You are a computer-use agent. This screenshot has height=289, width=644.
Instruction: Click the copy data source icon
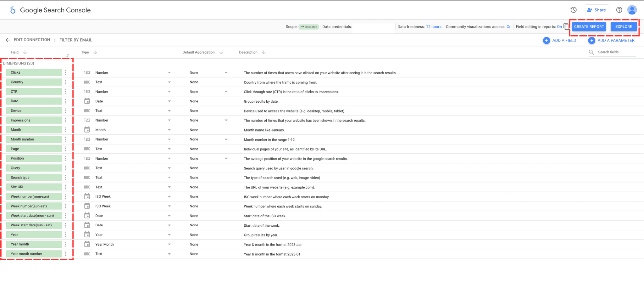tap(566, 27)
